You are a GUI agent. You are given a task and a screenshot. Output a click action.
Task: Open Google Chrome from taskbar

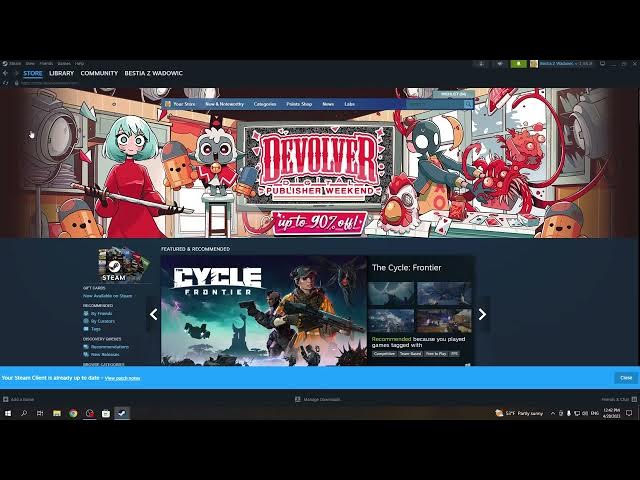click(x=73, y=413)
